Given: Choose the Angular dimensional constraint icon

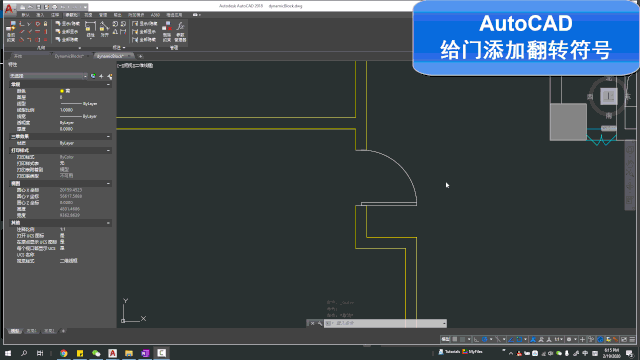Looking at the screenshot, I should coord(115,32).
